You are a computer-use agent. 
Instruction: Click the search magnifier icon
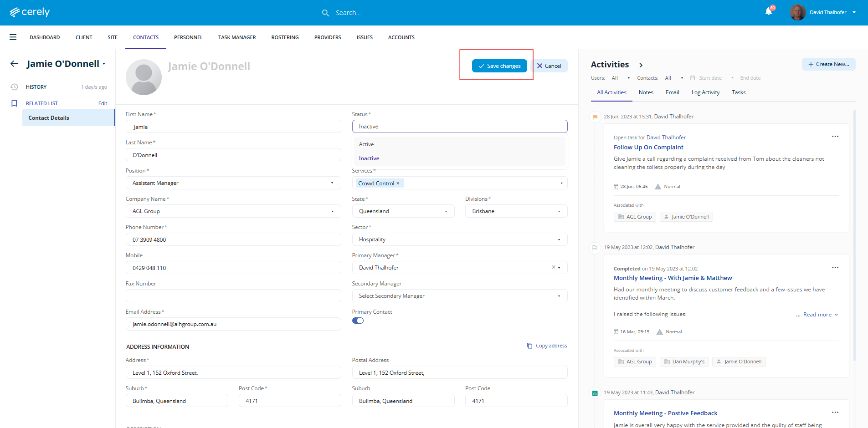click(x=325, y=13)
